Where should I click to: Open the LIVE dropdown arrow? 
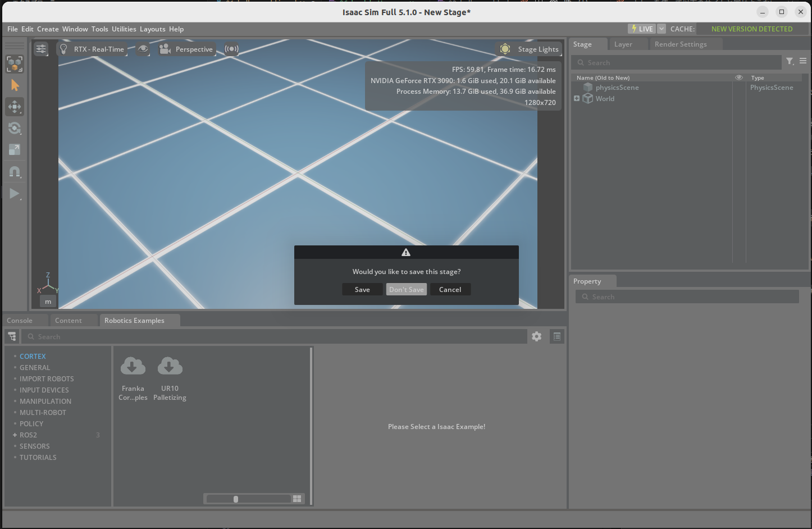662,29
